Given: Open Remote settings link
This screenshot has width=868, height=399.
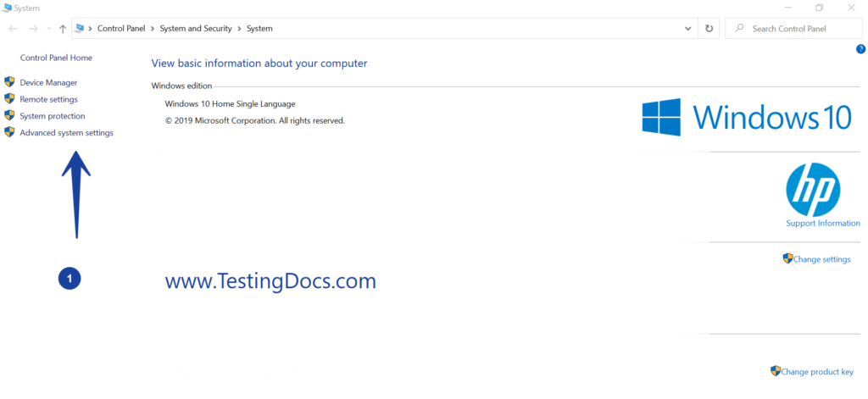Looking at the screenshot, I should coord(48,99).
